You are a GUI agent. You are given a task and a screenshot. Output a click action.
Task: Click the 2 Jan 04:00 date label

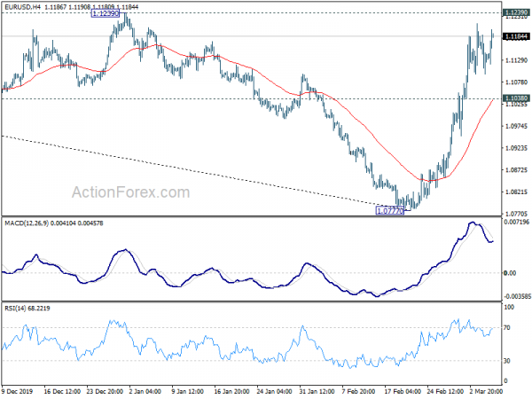(145, 391)
